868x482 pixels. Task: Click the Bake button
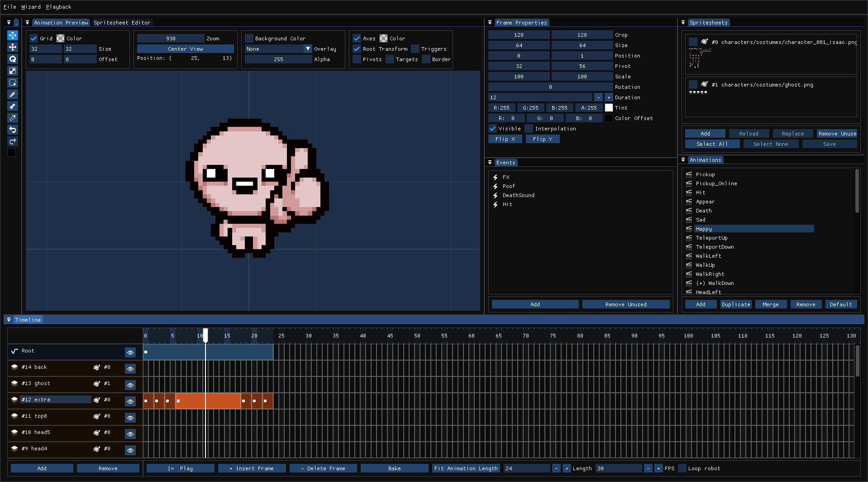click(x=394, y=468)
